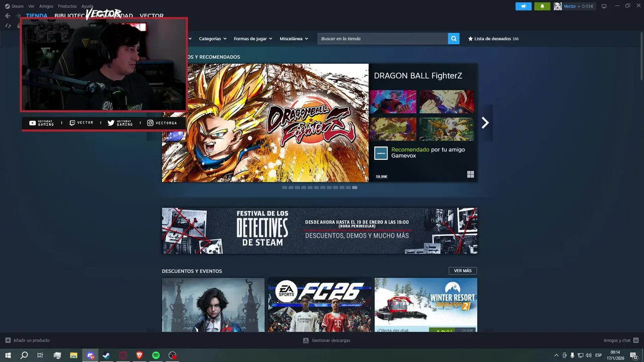Open the Windows Start menu
The image size is (644, 362).
[8, 355]
